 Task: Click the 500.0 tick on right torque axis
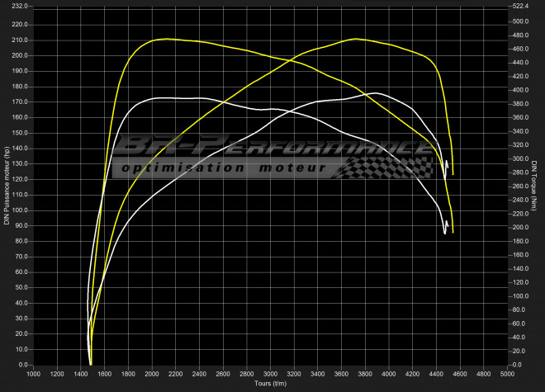(x=522, y=21)
